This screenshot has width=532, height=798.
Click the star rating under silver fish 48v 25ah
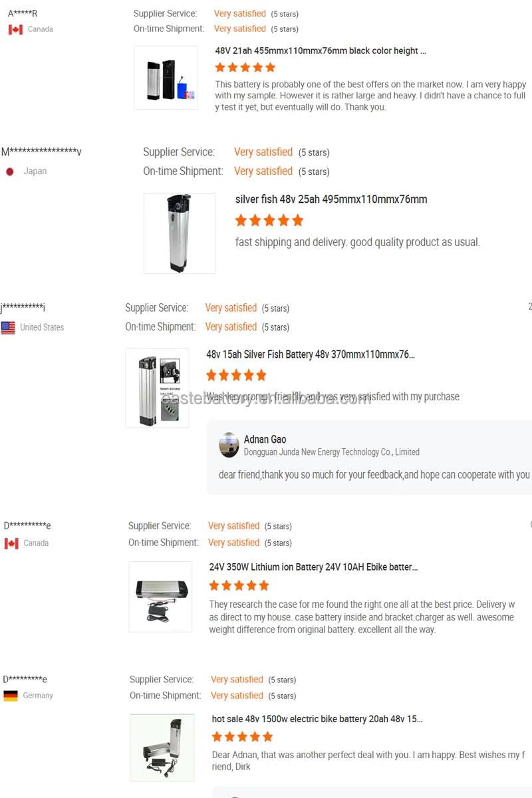[269, 220]
